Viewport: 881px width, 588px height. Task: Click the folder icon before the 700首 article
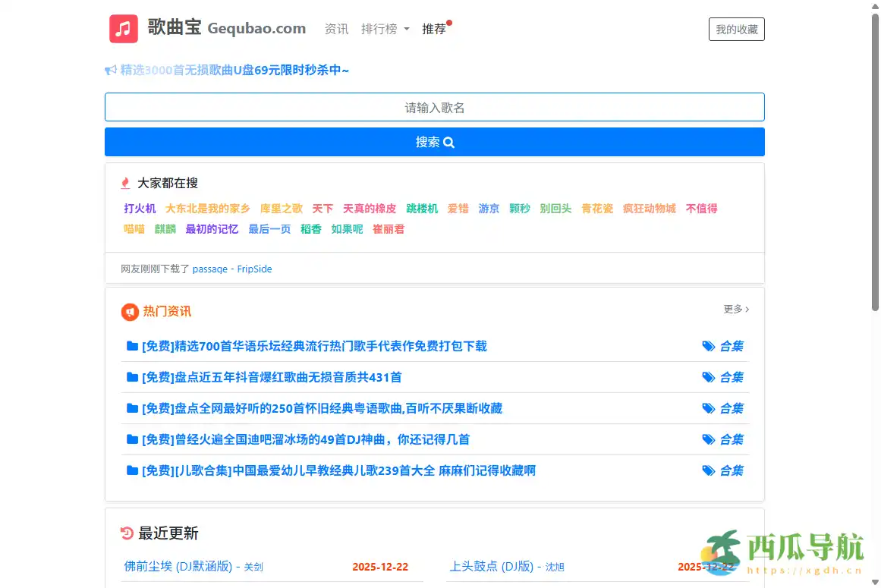[131, 346]
